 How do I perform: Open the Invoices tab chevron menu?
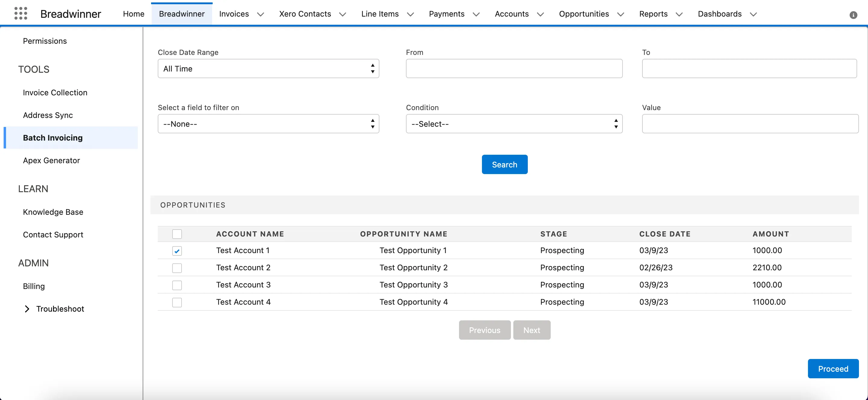tap(261, 14)
